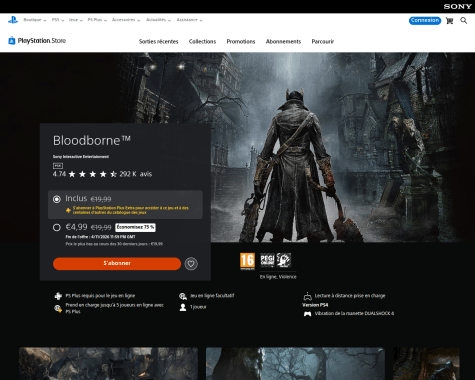Open the Sorties récentes tab
475x380 pixels.
coord(159,42)
